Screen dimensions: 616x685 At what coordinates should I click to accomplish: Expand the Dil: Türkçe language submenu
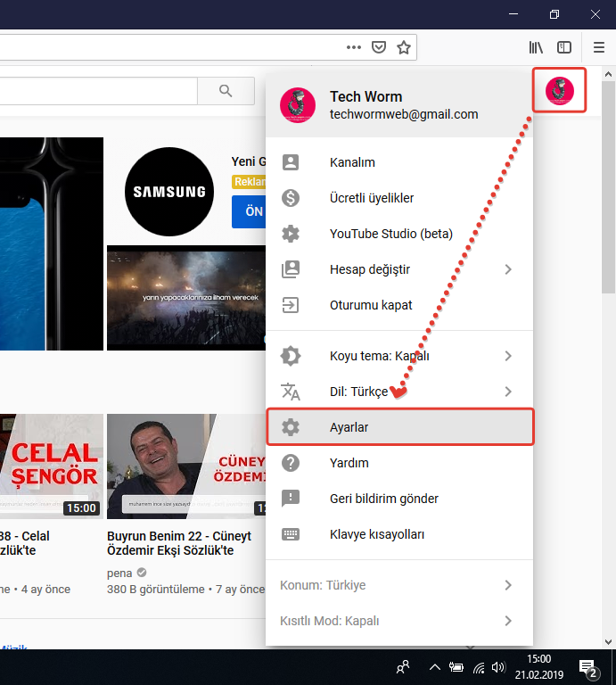(x=399, y=392)
